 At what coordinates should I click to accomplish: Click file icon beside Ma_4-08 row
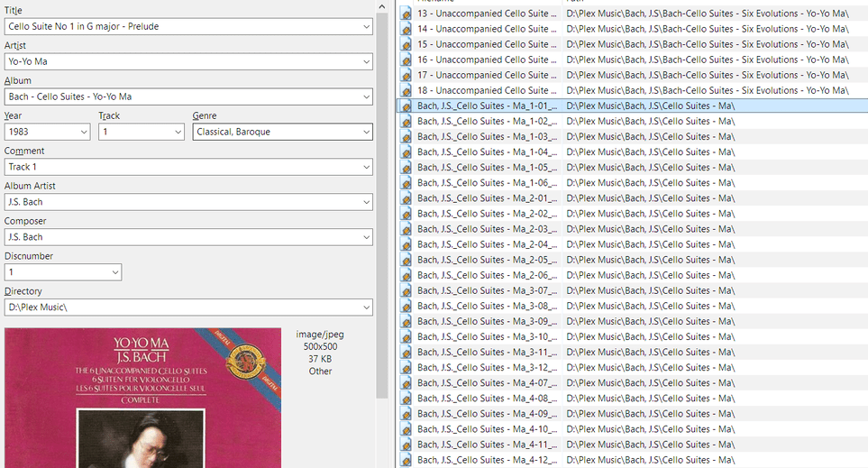(406, 399)
